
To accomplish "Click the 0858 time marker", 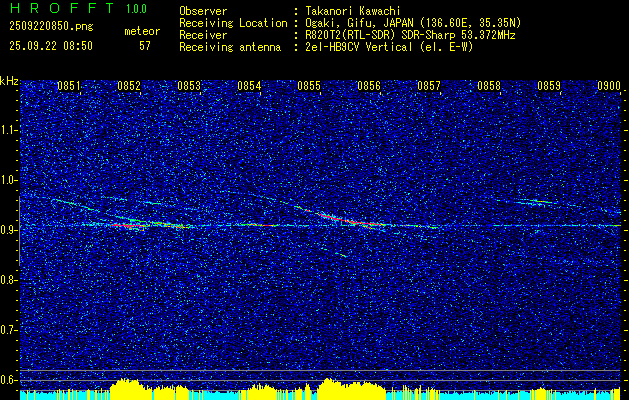I will (x=489, y=85).
